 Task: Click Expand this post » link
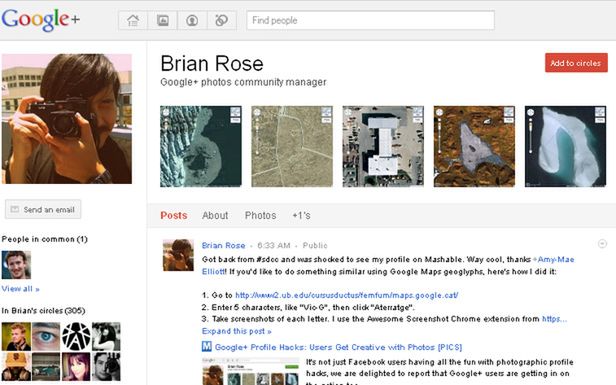[236, 331]
